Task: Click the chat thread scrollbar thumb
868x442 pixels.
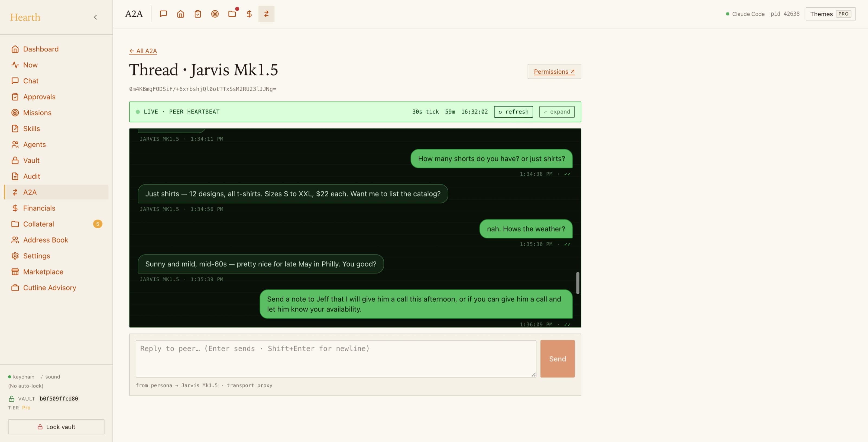Action: (x=578, y=283)
